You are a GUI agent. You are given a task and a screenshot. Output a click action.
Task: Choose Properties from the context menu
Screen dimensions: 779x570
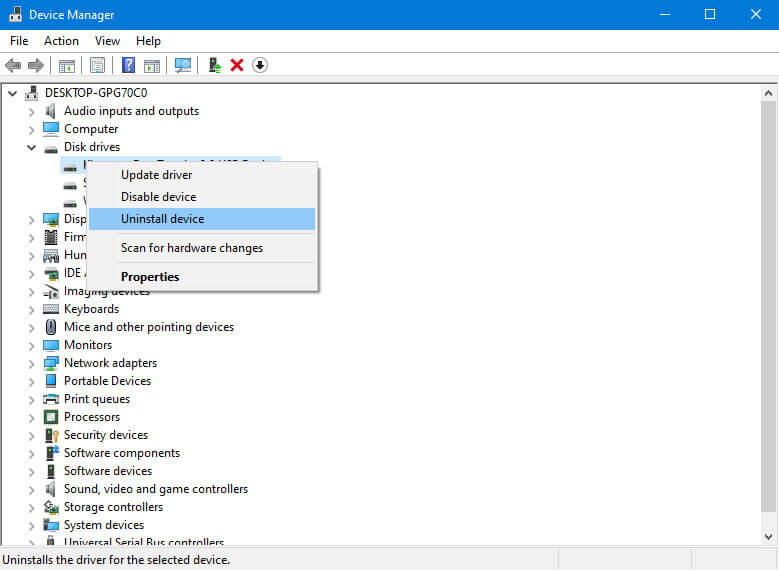point(202,277)
